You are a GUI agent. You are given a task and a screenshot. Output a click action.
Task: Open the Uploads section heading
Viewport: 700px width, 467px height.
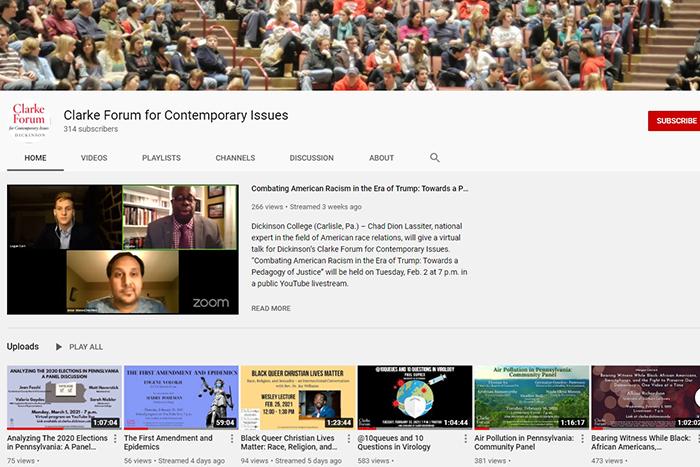(23, 346)
